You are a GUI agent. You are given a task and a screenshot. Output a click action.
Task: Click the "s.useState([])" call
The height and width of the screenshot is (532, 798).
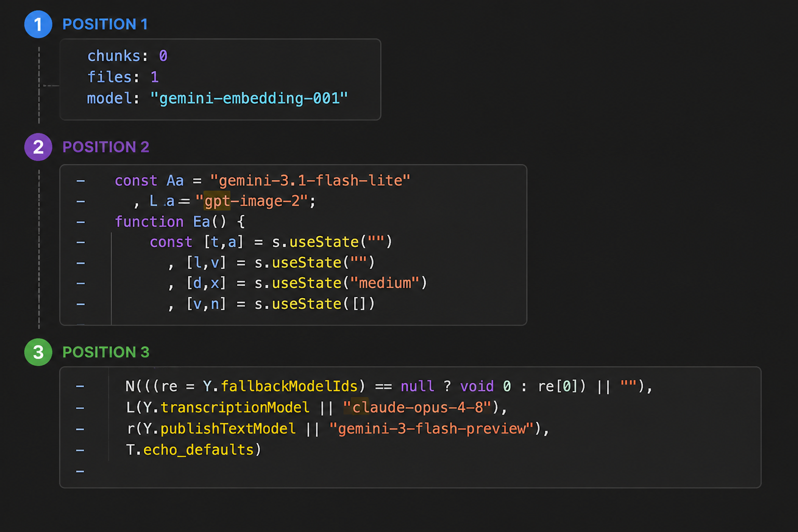coord(314,303)
